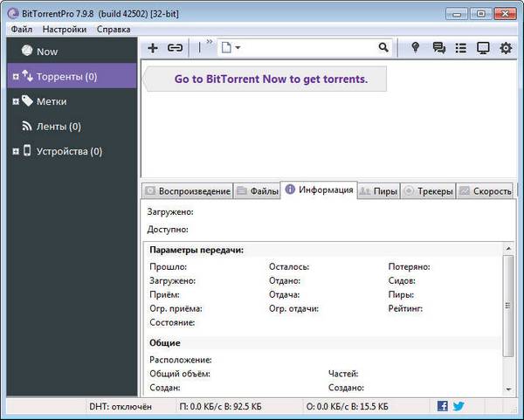The width and height of the screenshot is (524, 420).
Task: Click the upload speed status О: 0.0 КБ/с
Action: 348,407
